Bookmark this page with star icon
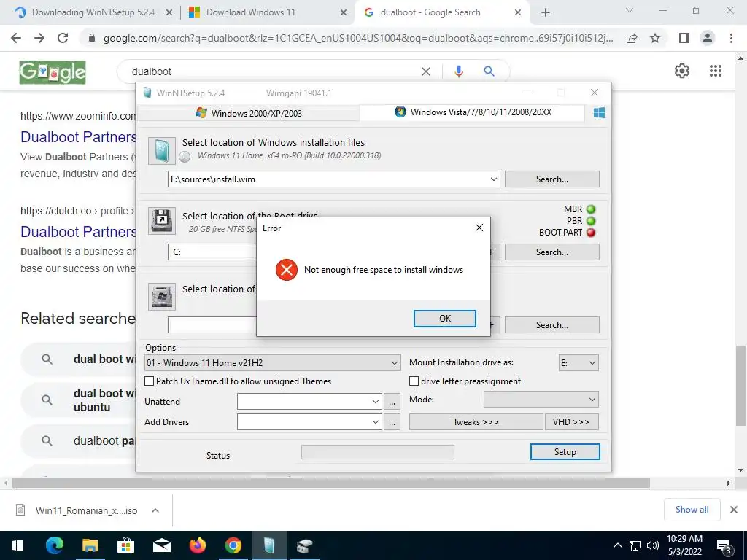The image size is (747, 560). 655,38
